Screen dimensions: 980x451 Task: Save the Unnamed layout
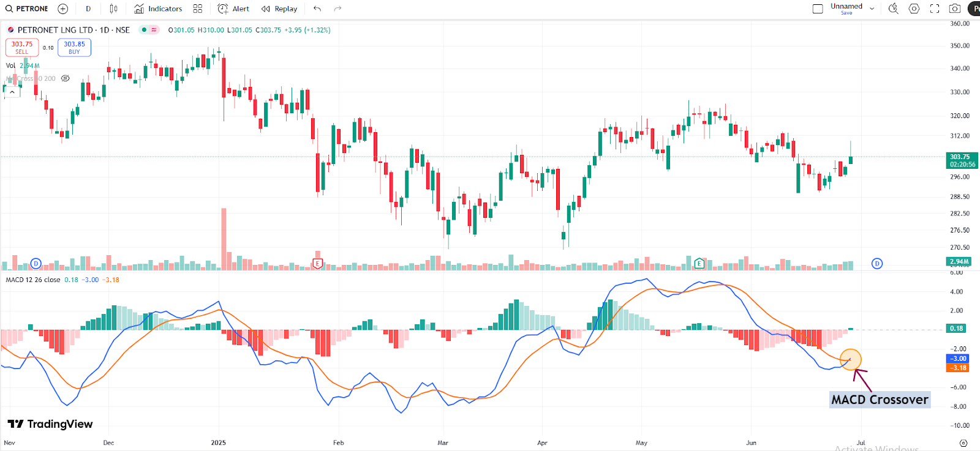[846, 13]
